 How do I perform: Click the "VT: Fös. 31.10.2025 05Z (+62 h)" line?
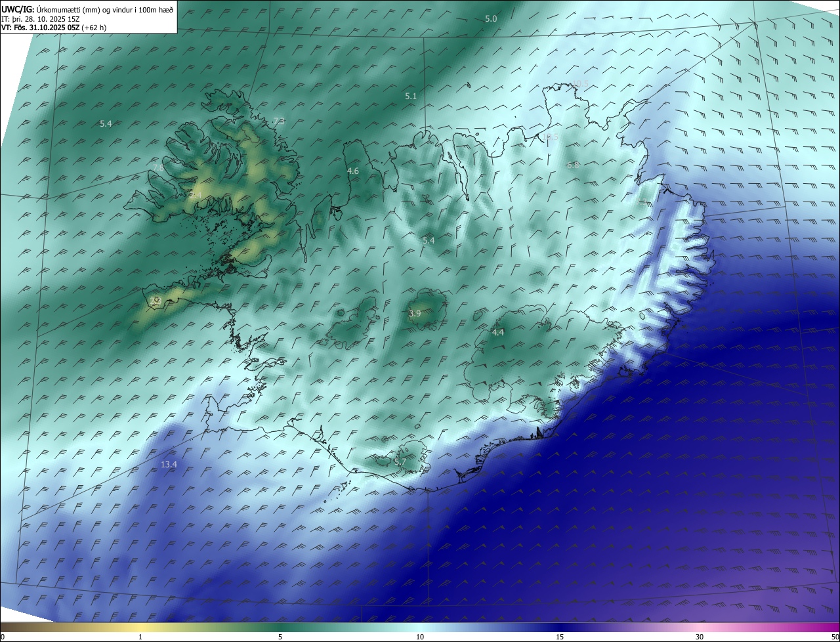pyautogui.click(x=54, y=28)
